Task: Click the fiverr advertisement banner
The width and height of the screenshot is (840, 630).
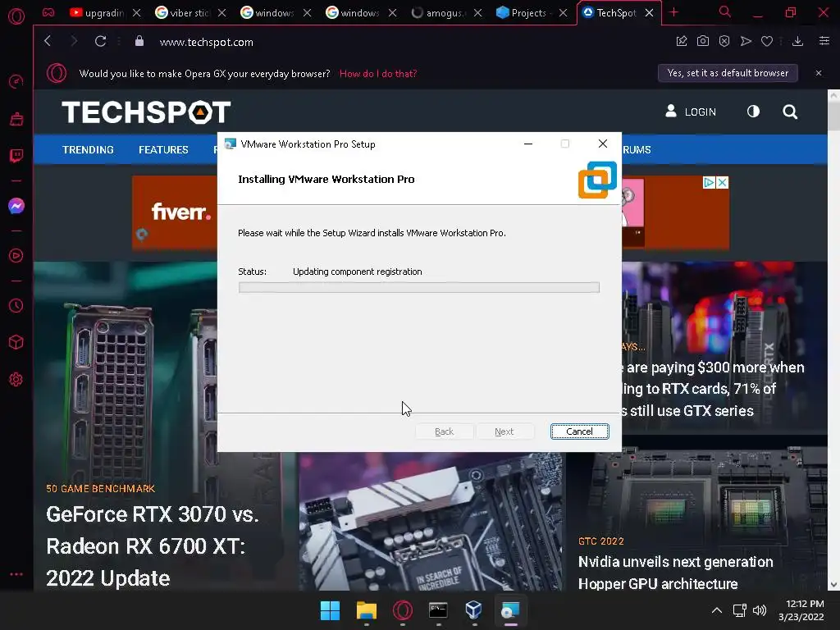Action: (x=175, y=212)
